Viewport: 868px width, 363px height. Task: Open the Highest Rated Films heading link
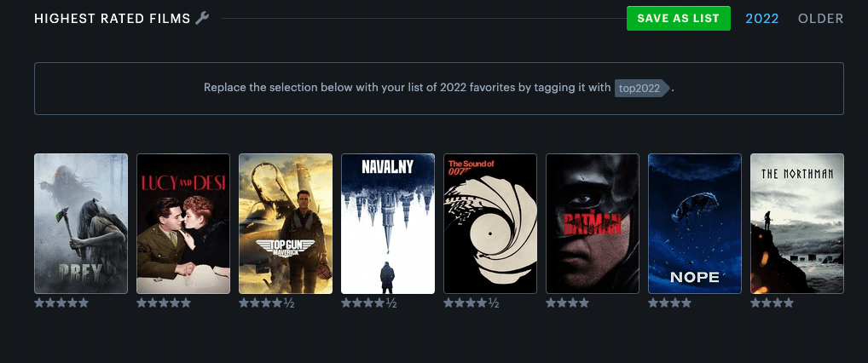113,18
